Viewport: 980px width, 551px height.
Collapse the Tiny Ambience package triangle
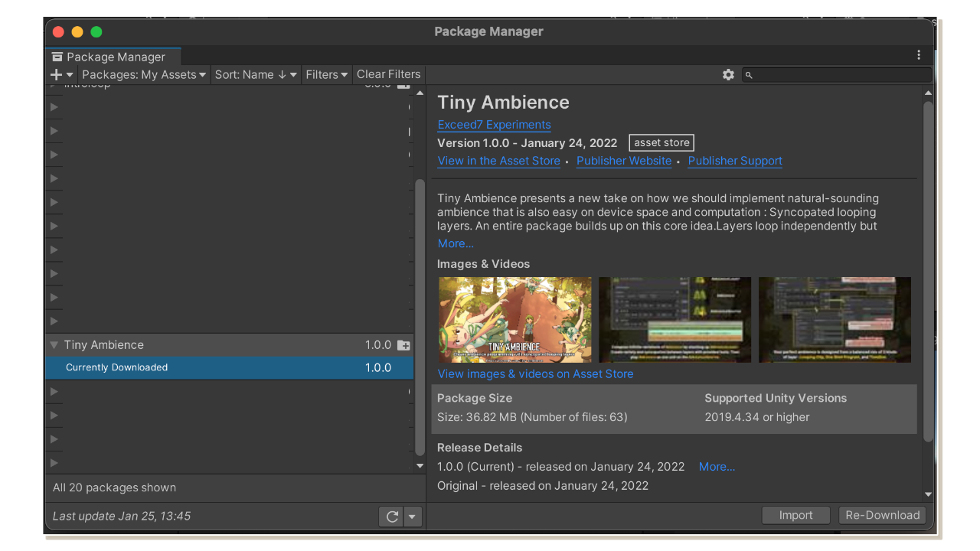coord(54,345)
